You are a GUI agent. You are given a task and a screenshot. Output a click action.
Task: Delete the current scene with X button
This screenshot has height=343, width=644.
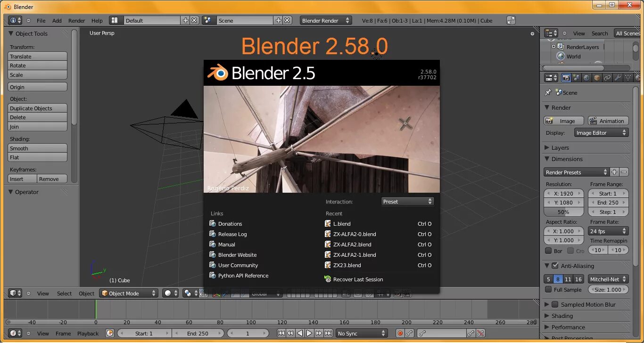(x=287, y=20)
